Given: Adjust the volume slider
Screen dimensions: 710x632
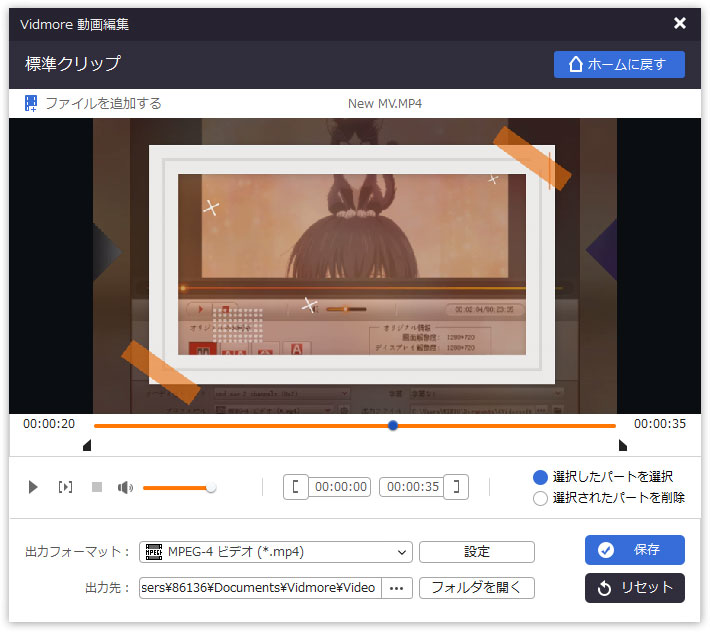Looking at the screenshot, I should point(179,488).
